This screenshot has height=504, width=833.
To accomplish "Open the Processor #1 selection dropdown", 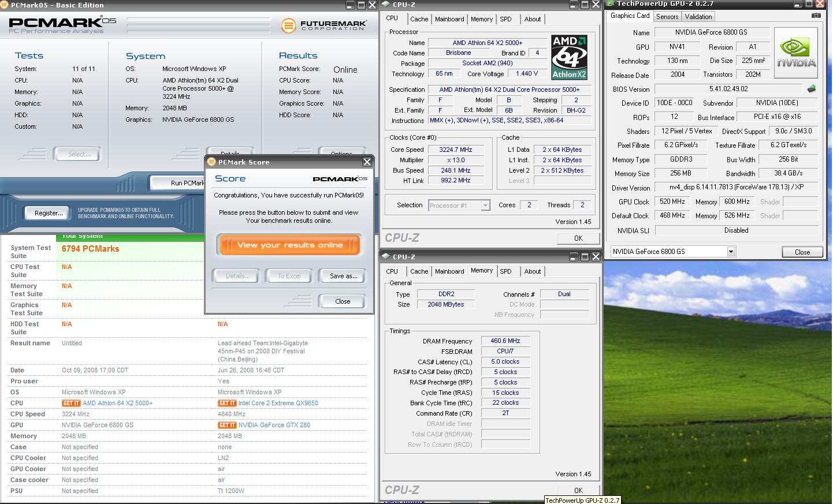I will click(485, 206).
